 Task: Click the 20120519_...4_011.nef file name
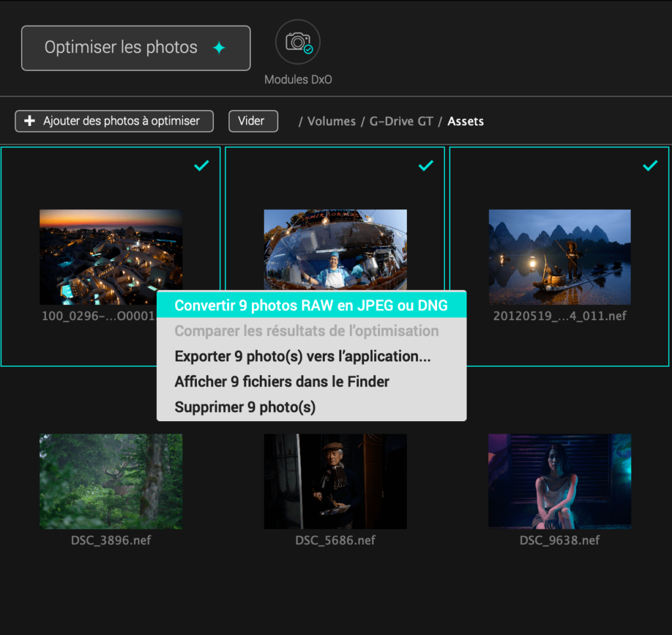click(560, 316)
